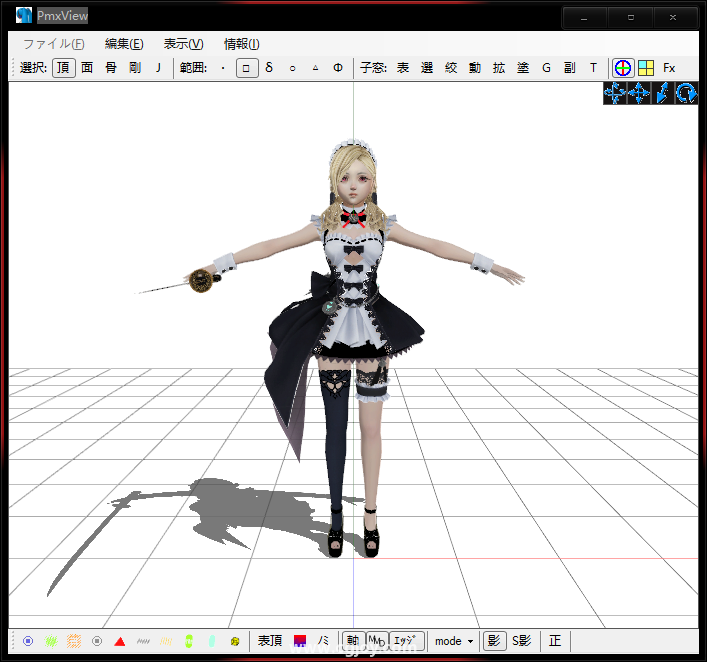Click the 表頂 button in bottom toolbar

coord(270,641)
